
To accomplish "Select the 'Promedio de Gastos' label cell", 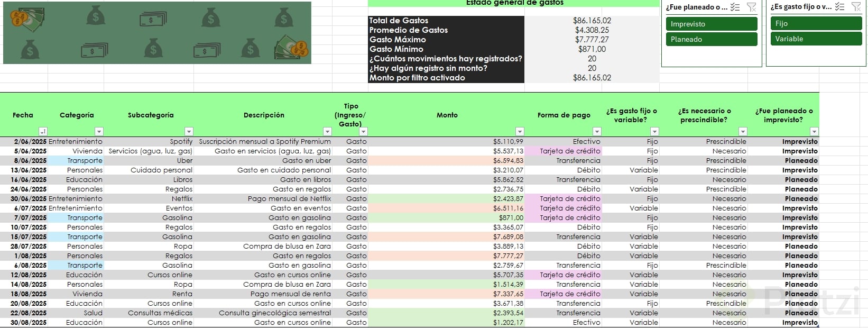I will point(446,30).
